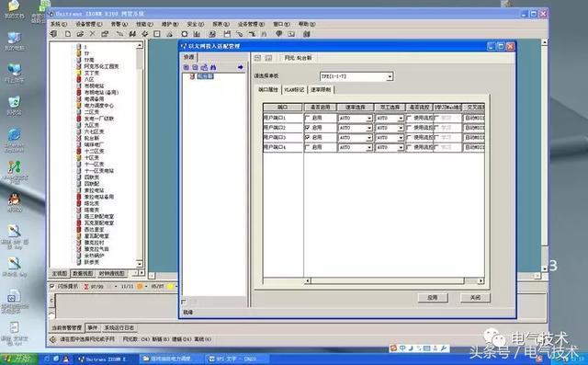Click the bar chart icon in main toolbar
This screenshot has width=588, height=365.
tap(197, 34)
